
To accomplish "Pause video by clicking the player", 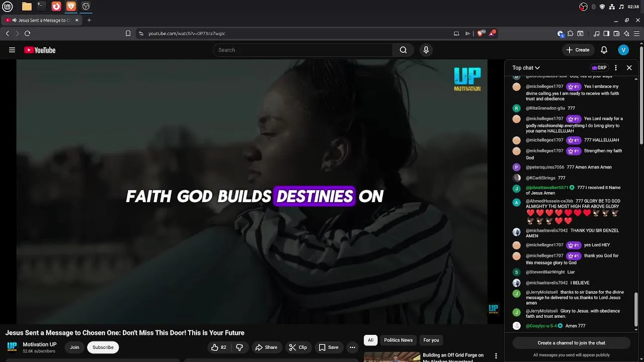I will click(252, 192).
